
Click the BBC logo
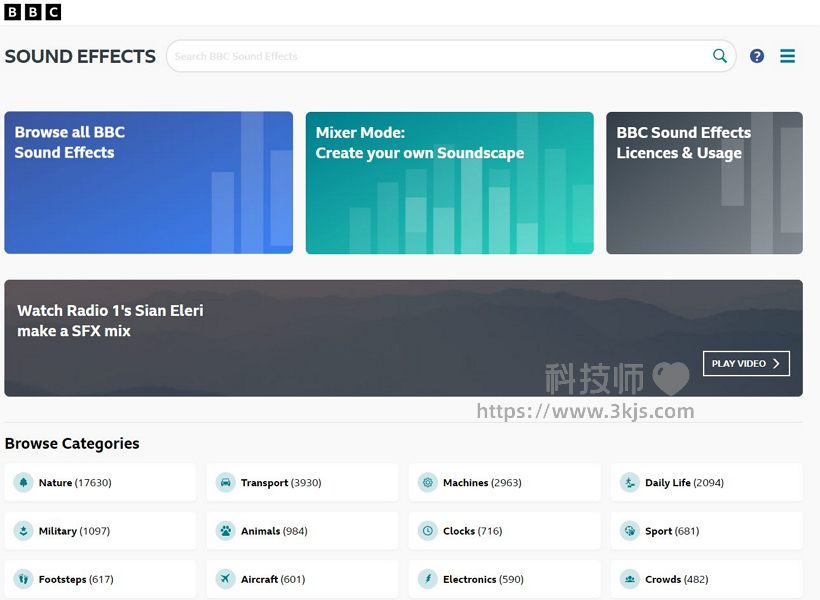click(32, 12)
